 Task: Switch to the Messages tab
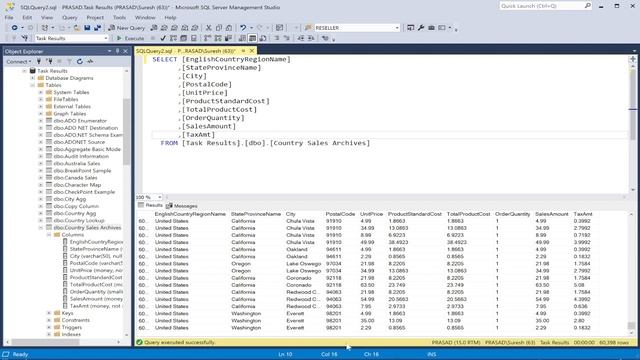point(182,206)
